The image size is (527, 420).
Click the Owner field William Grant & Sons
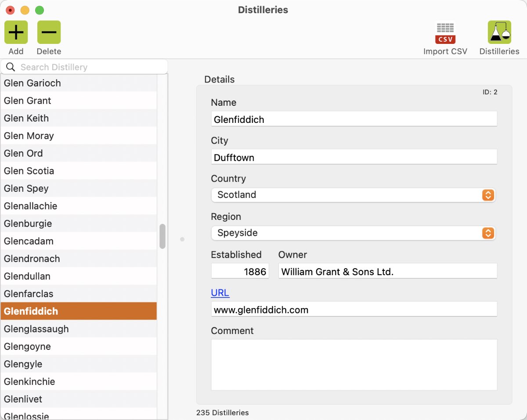[388, 271]
